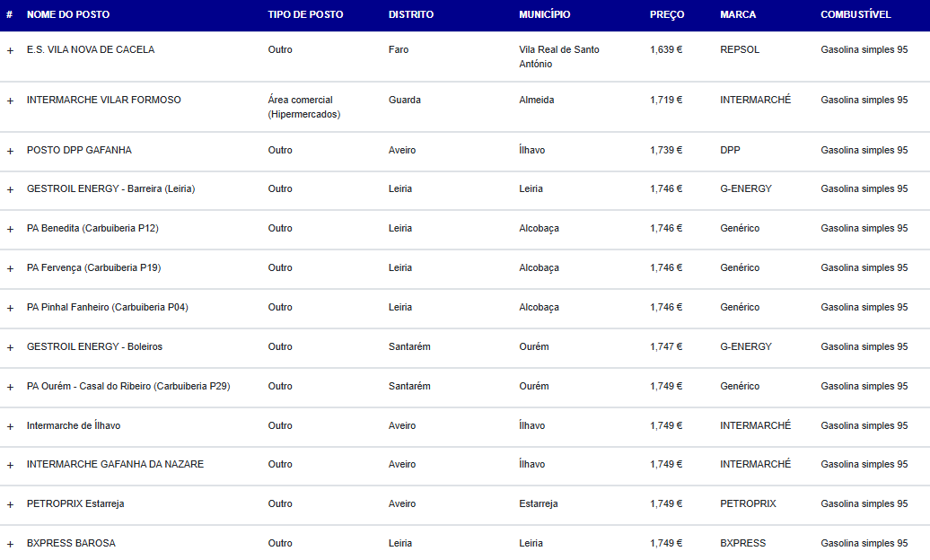
Task: Expand the POSTO DPP GAFANHA row
Action: pos(10,152)
